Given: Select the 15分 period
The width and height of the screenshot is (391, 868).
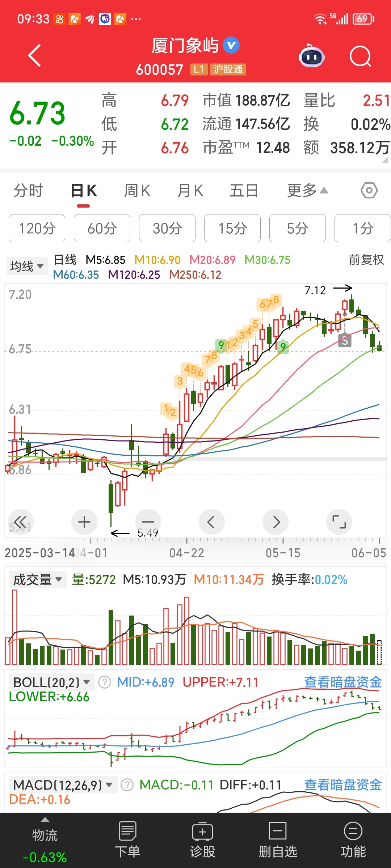Looking at the screenshot, I should pyautogui.click(x=232, y=228).
